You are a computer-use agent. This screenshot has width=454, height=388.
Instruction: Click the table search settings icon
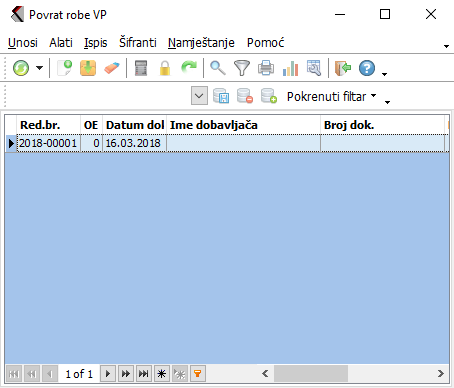(314, 68)
